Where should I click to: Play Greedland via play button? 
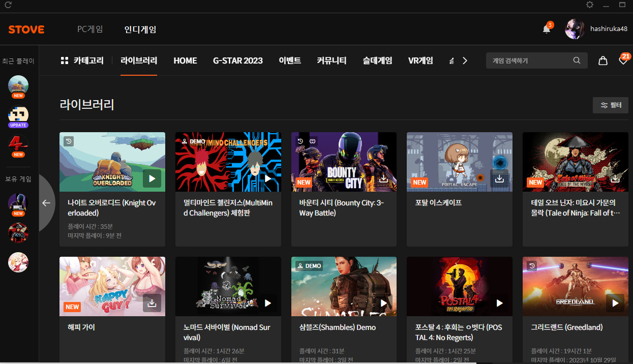[x=615, y=303]
